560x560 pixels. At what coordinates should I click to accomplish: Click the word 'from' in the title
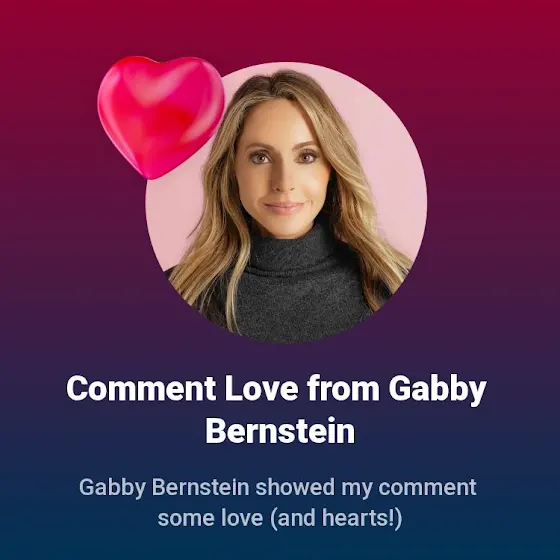pyautogui.click(x=343, y=388)
